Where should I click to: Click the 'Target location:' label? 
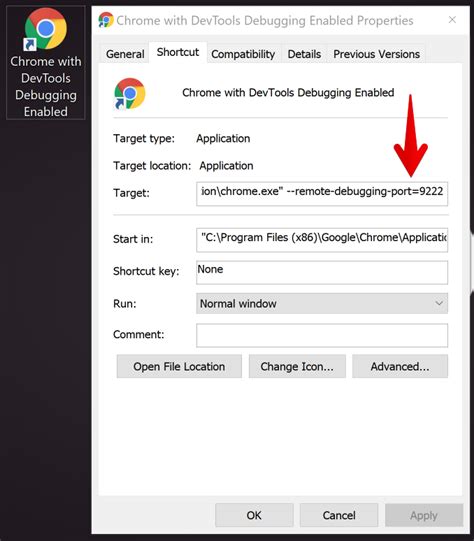[152, 166]
